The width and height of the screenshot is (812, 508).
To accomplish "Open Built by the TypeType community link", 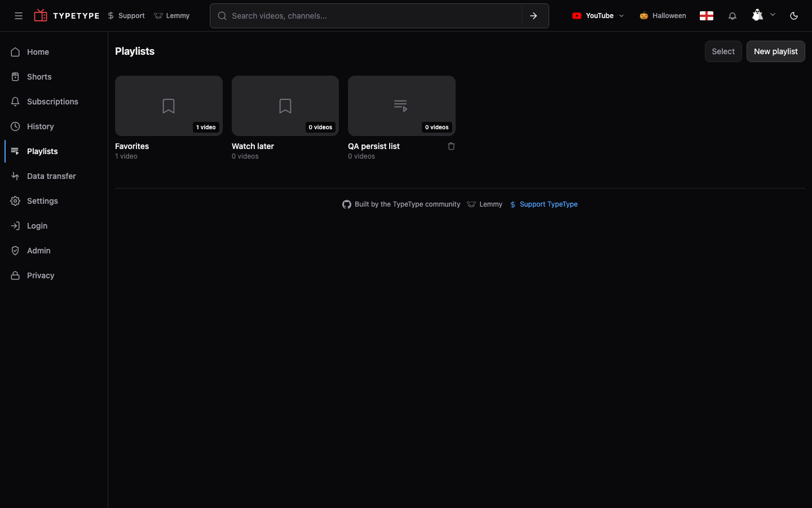I will pos(401,204).
